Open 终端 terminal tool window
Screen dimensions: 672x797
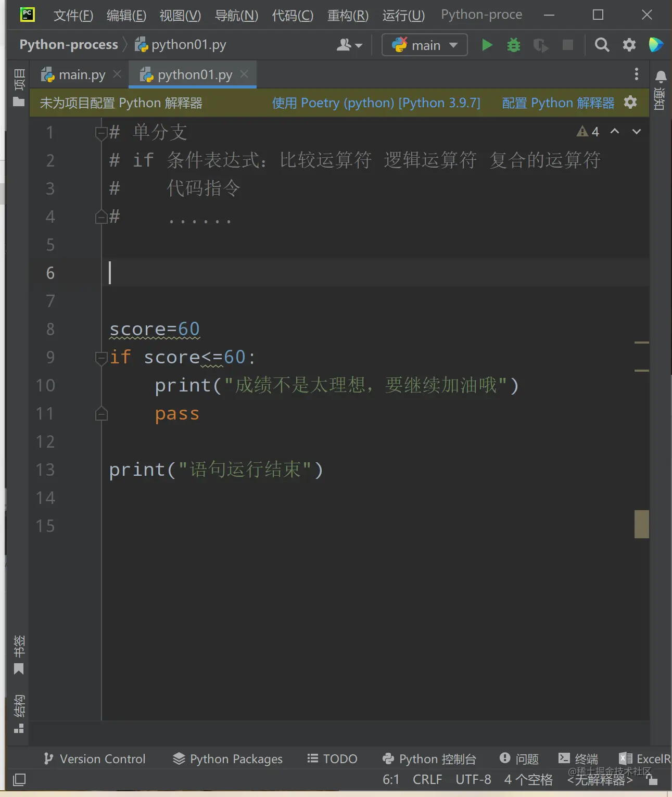pos(578,758)
